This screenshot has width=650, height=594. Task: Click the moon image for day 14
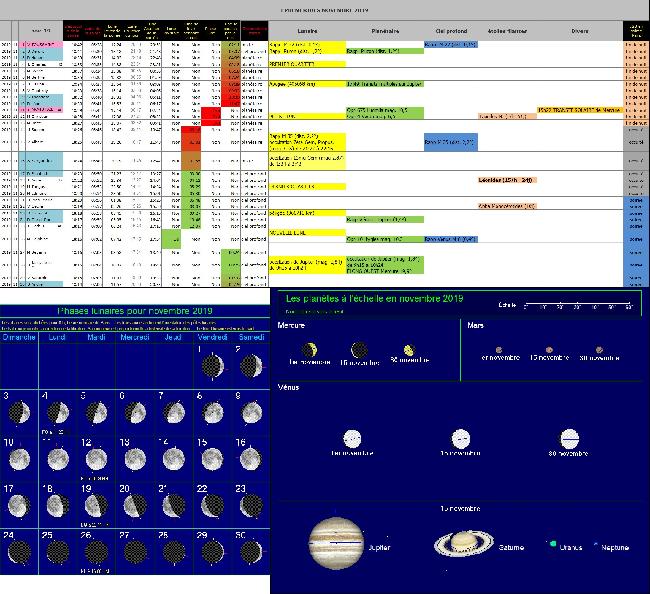(174, 459)
